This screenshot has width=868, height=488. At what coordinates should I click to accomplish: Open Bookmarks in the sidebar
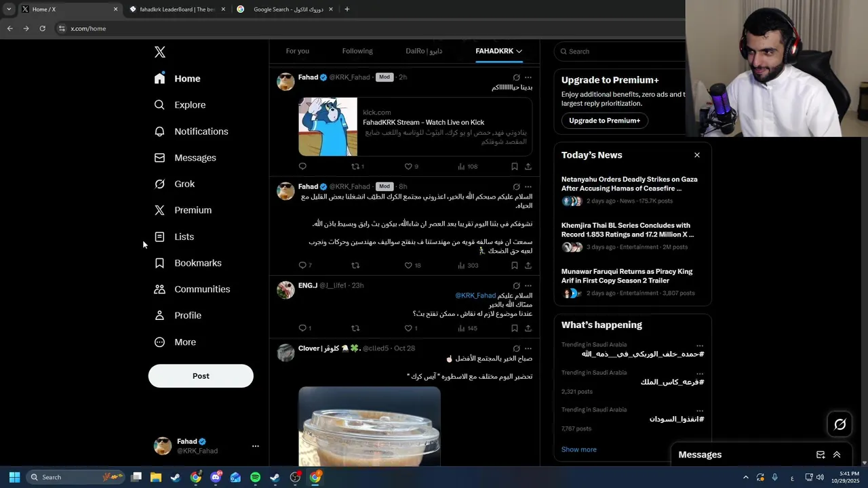click(188, 263)
